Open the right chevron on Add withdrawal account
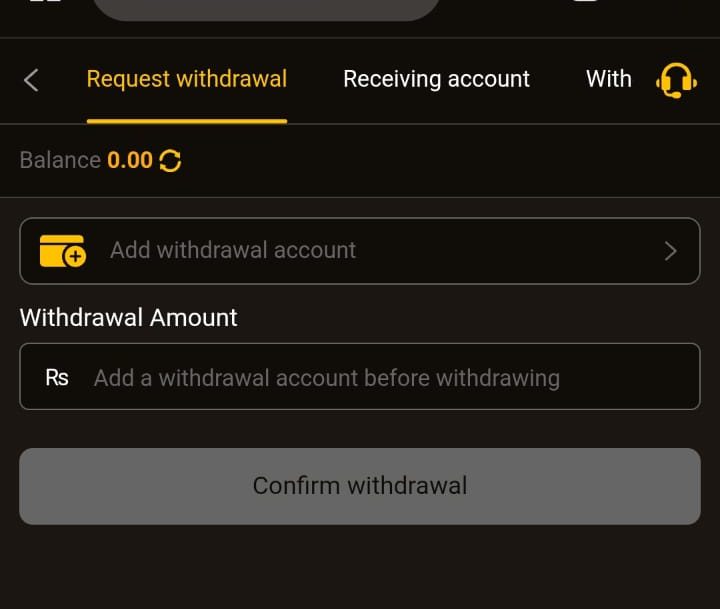Image resolution: width=720 pixels, height=609 pixels. 671,251
